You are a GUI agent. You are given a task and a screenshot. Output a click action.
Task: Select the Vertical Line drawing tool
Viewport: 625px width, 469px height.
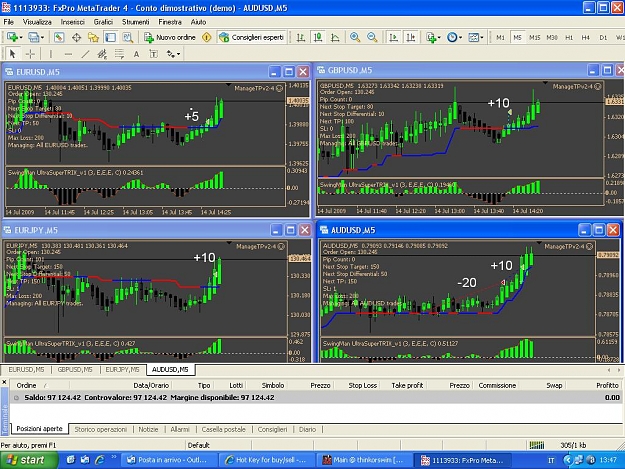coord(51,54)
